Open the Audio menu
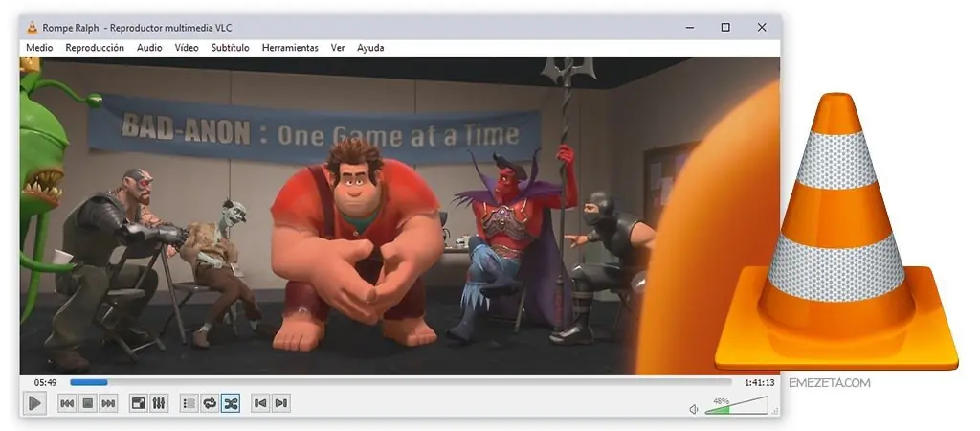The image size is (980, 431). click(x=149, y=48)
